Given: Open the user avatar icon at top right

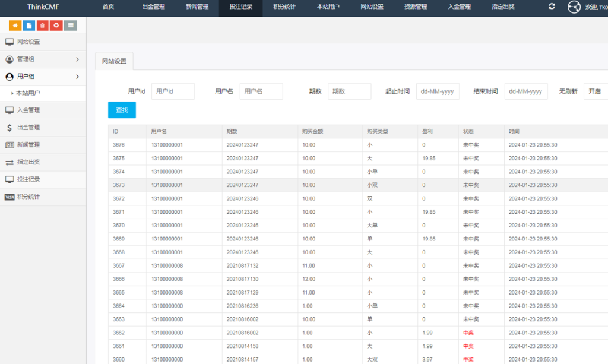Looking at the screenshot, I should [x=574, y=7].
